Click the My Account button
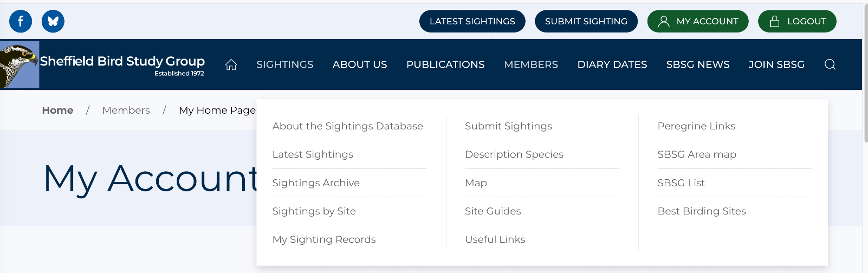 click(x=697, y=21)
